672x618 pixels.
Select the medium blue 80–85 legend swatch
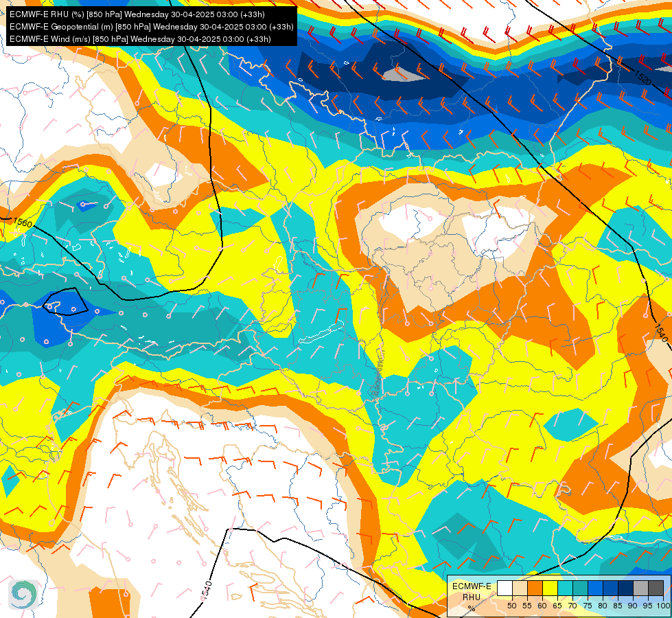click(x=610, y=588)
